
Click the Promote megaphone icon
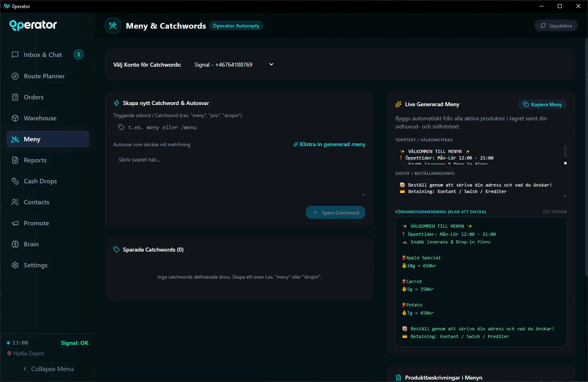15,223
